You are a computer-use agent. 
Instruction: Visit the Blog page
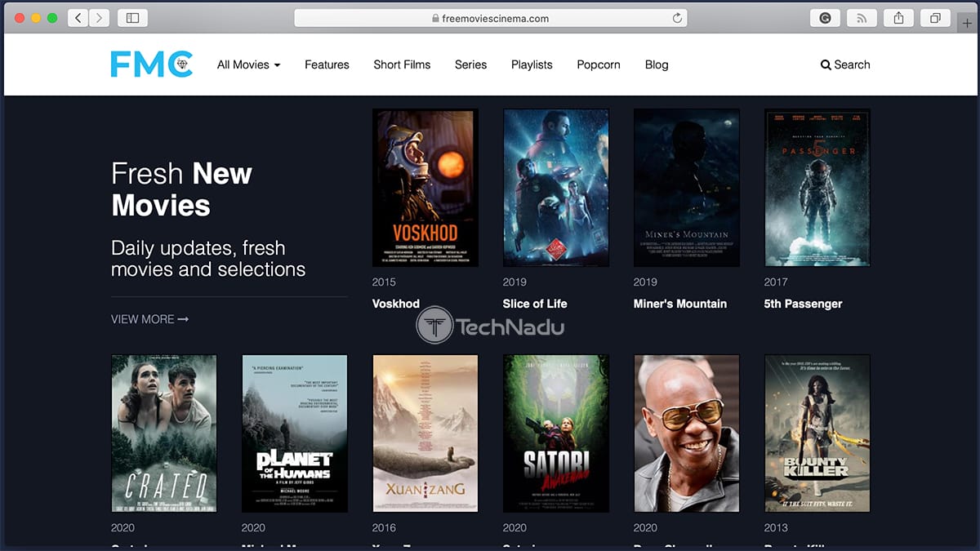[x=657, y=64]
